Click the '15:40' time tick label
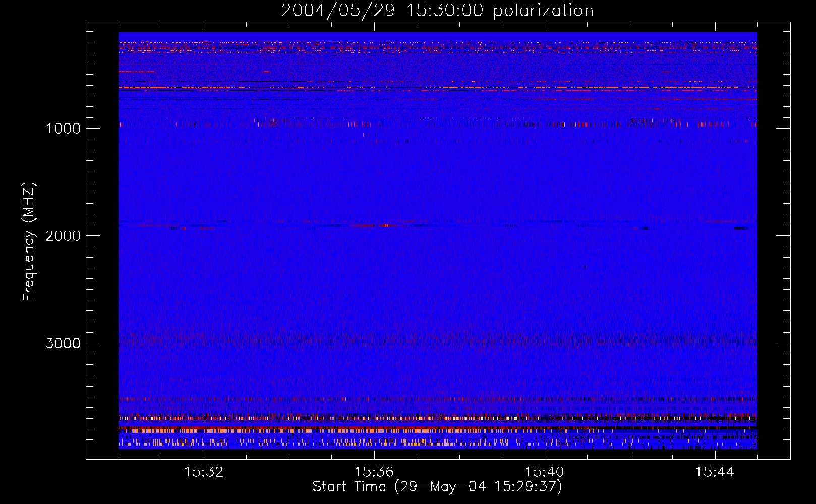 click(x=545, y=472)
